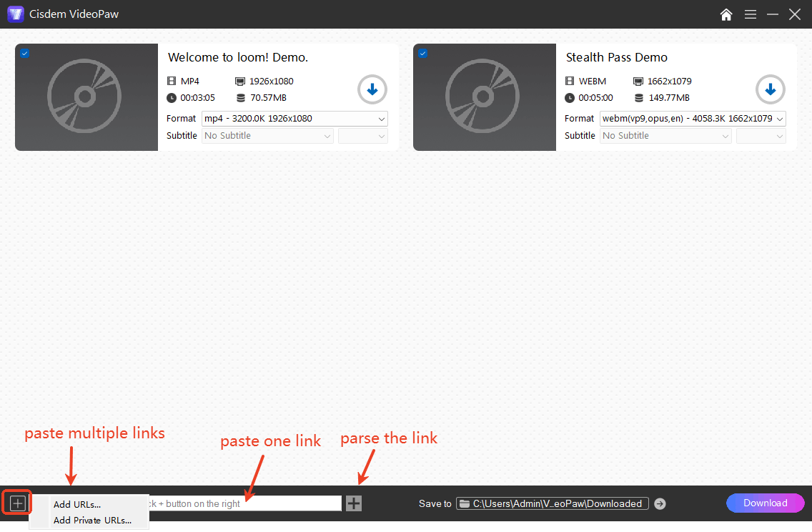
Task: Parse the pasted link with plus button
Action: pyautogui.click(x=354, y=503)
